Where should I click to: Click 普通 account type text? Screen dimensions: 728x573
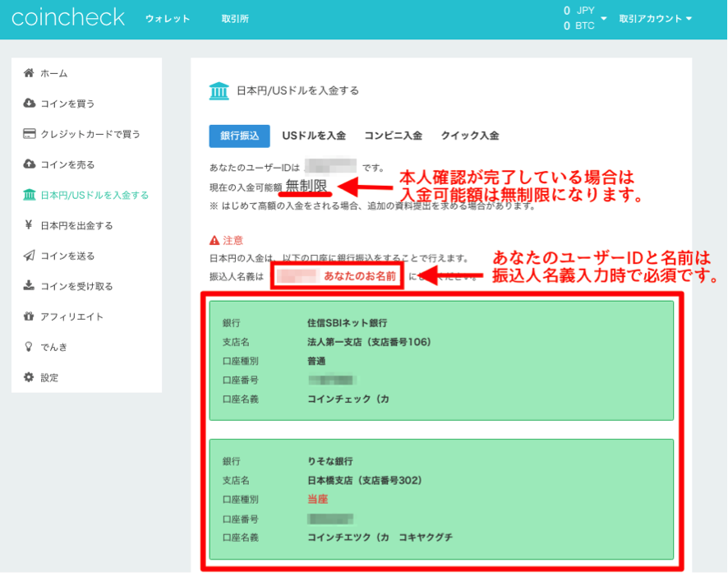316,361
